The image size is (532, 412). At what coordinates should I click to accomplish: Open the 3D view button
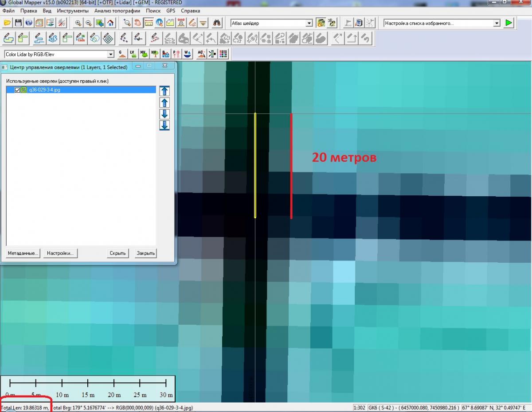(x=332, y=23)
